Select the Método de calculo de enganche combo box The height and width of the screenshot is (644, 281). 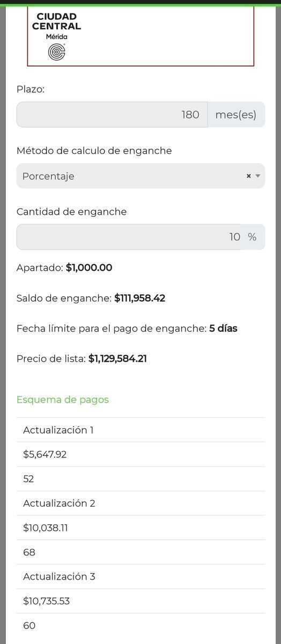pos(140,176)
